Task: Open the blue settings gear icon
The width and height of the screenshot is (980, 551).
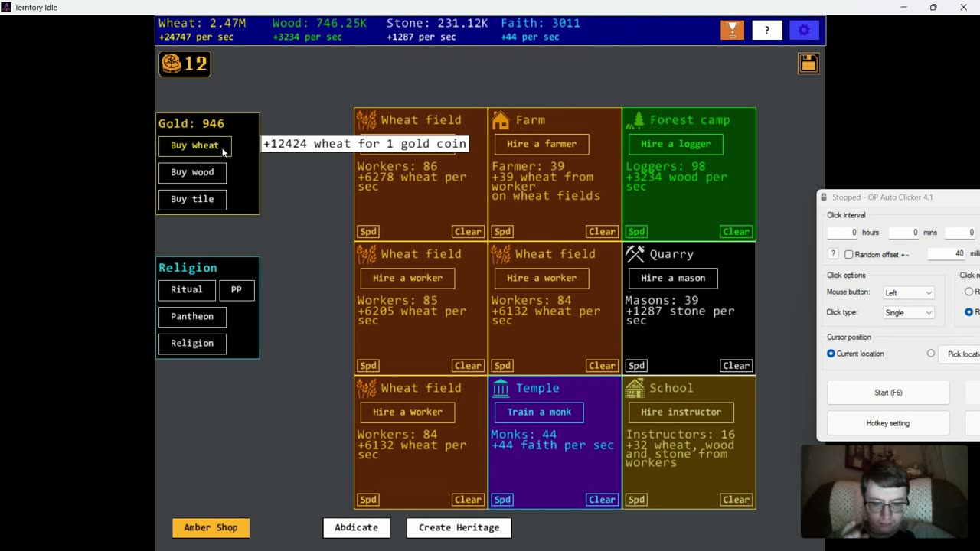Action: pyautogui.click(x=804, y=30)
